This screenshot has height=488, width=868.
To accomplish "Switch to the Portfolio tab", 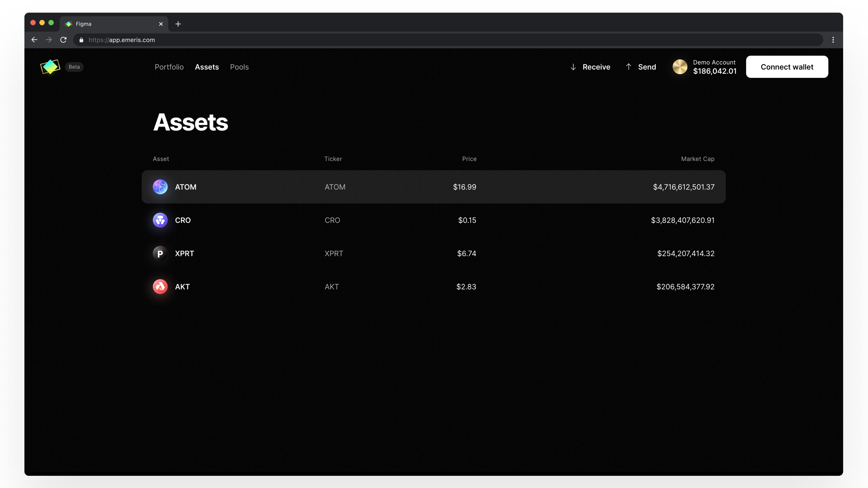I will click(x=169, y=67).
